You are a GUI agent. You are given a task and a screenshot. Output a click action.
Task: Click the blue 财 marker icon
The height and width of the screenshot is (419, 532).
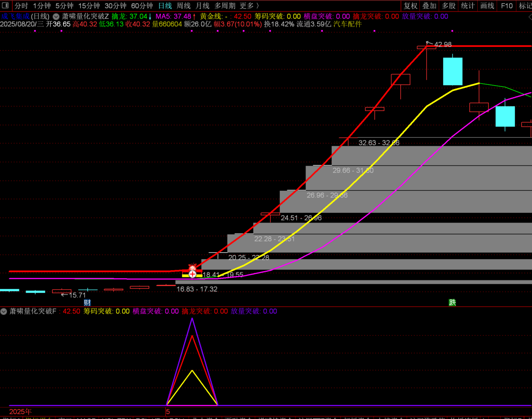[87, 303]
